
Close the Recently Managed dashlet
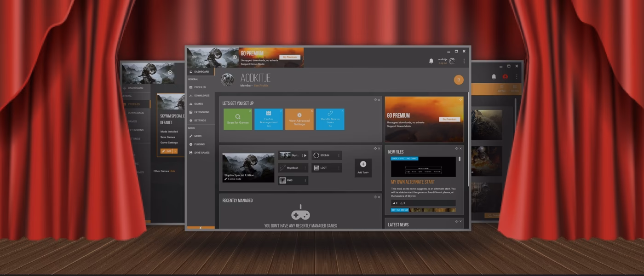coord(379,197)
